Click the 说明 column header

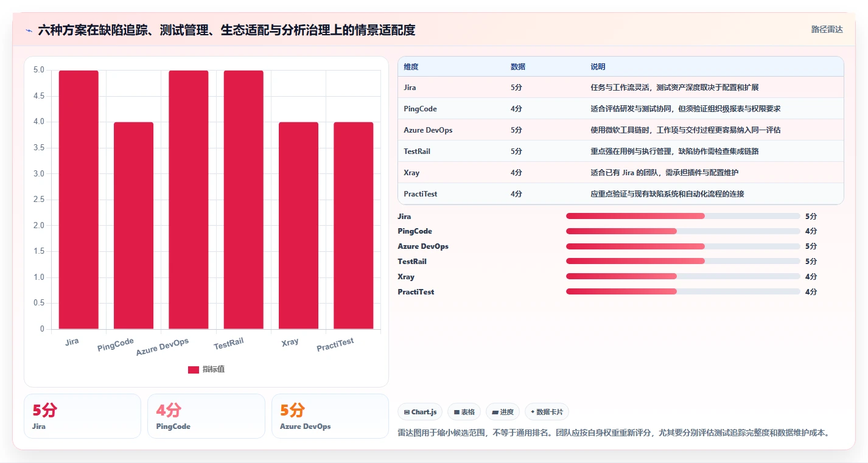(598, 67)
